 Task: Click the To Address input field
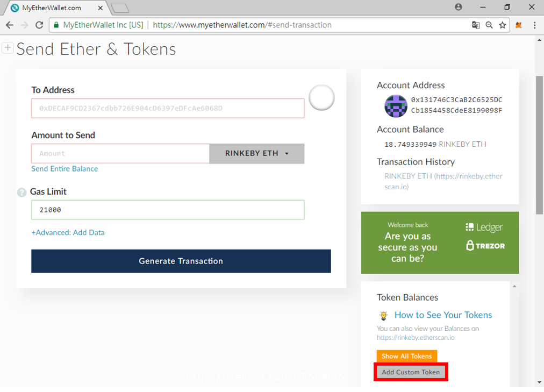tap(168, 108)
